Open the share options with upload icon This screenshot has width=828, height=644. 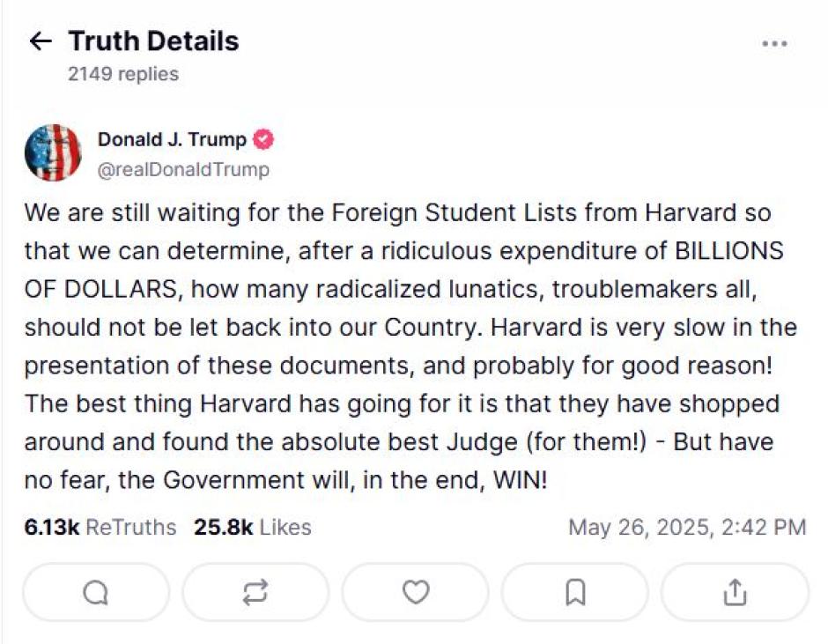point(734,592)
